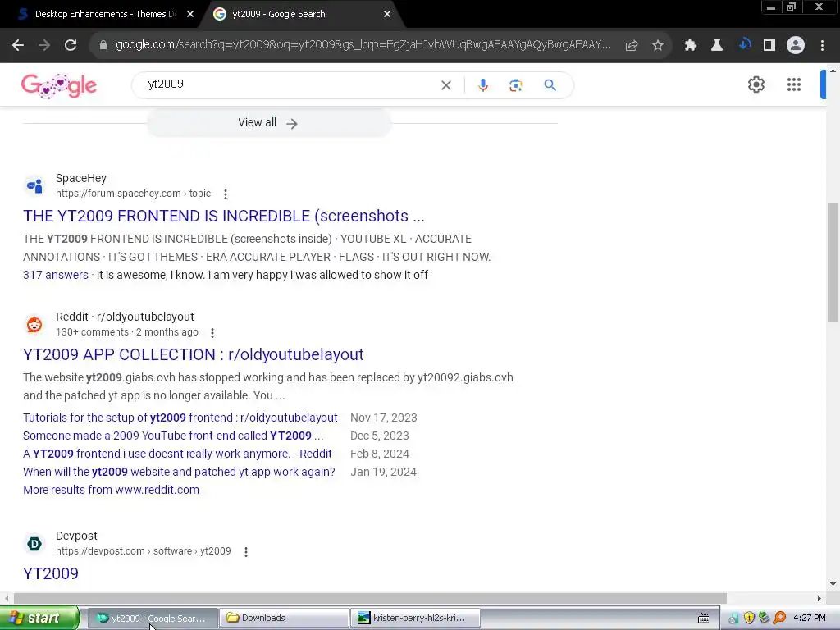Click the Reddit site favicon
Viewport: 840px width, 630px height.
34,325
